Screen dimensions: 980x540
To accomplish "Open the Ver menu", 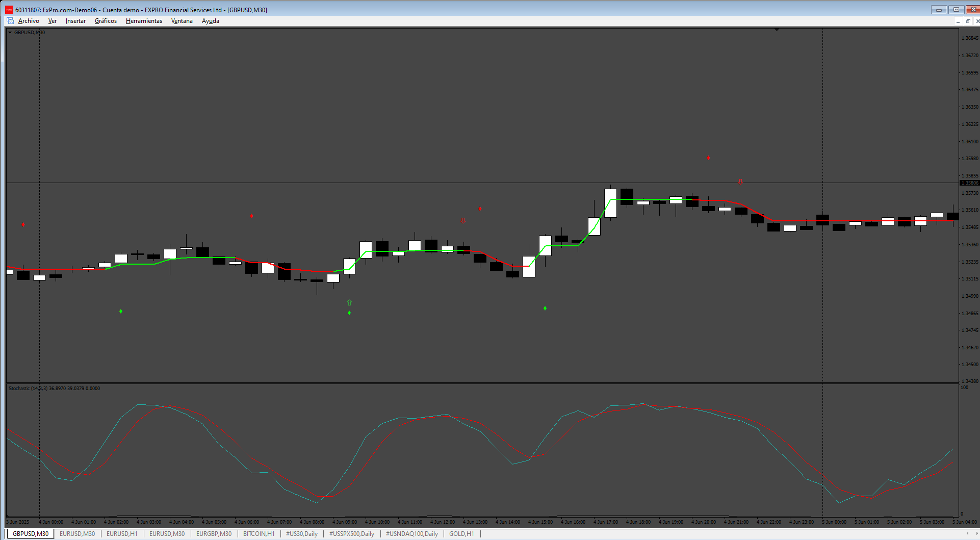I will coord(53,21).
